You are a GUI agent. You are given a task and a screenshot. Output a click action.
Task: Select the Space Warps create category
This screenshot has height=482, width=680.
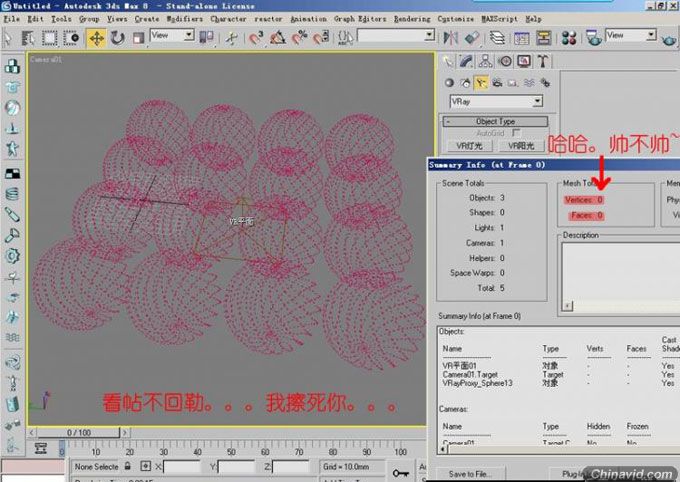(529, 82)
